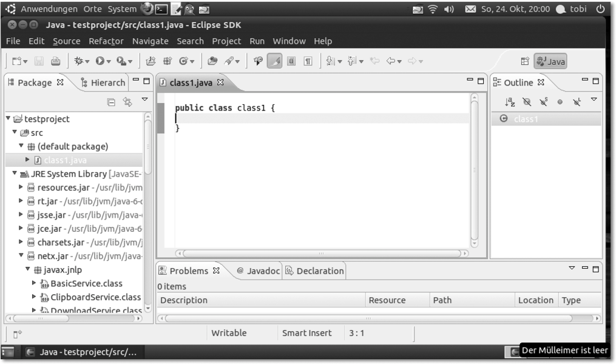Toggle Show Whitespace Characters toolbar button
The width and height of the screenshot is (616, 364).
[308, 61]
